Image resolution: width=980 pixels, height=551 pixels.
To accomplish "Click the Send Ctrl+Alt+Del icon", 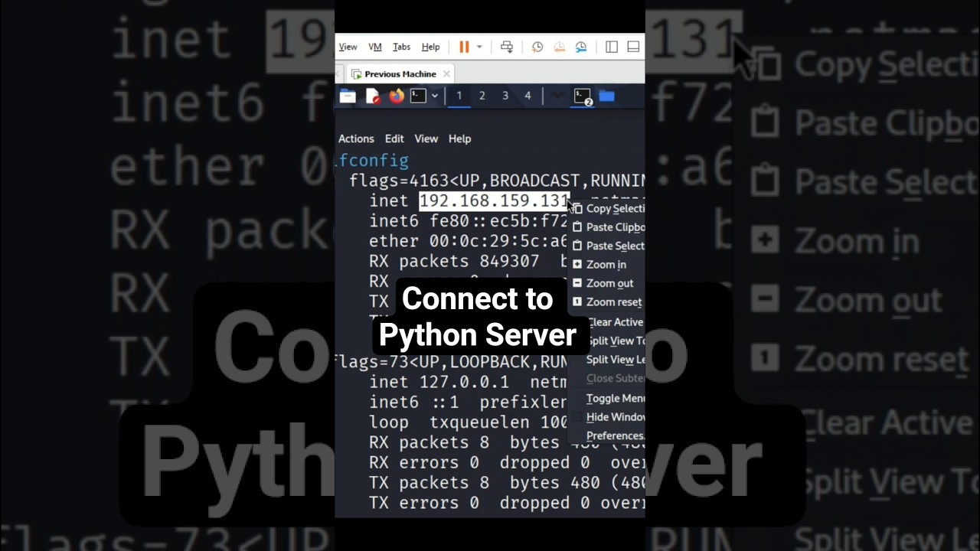I will click(507, 47).
